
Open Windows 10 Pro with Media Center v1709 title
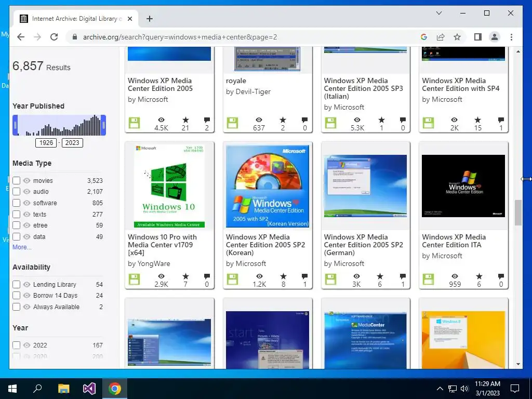[x=162, y=245]
